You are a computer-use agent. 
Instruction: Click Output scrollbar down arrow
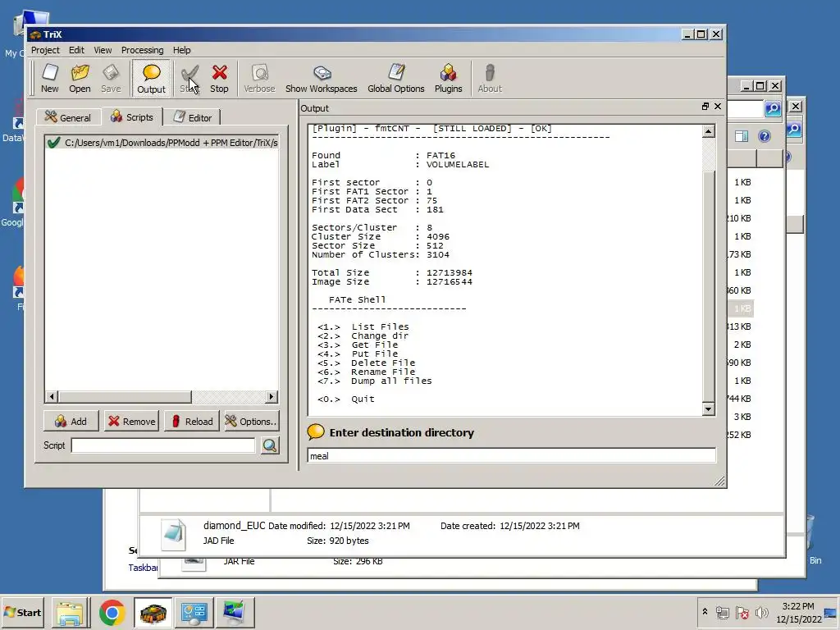pos(708,409)
